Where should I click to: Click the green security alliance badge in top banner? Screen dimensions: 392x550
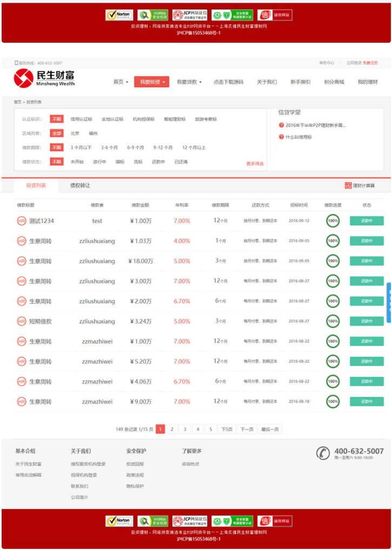point(232,15)
